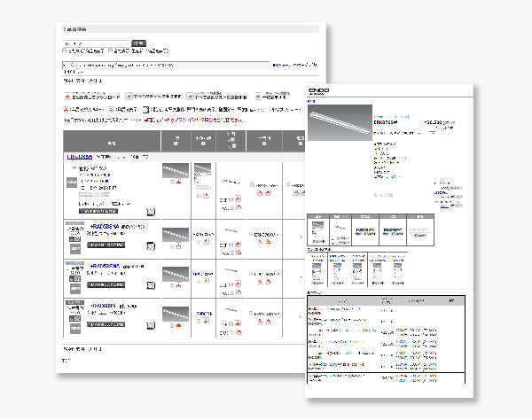Click the PDF icon under second row's photo

coord(180,244)
